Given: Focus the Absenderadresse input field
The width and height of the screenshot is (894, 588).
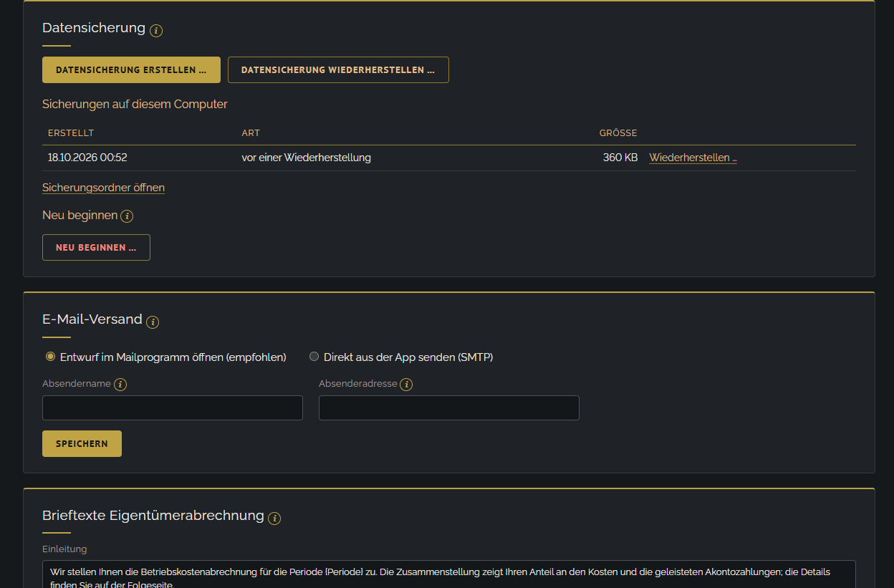Looking at the screenshot, I should tap(449, 408).
